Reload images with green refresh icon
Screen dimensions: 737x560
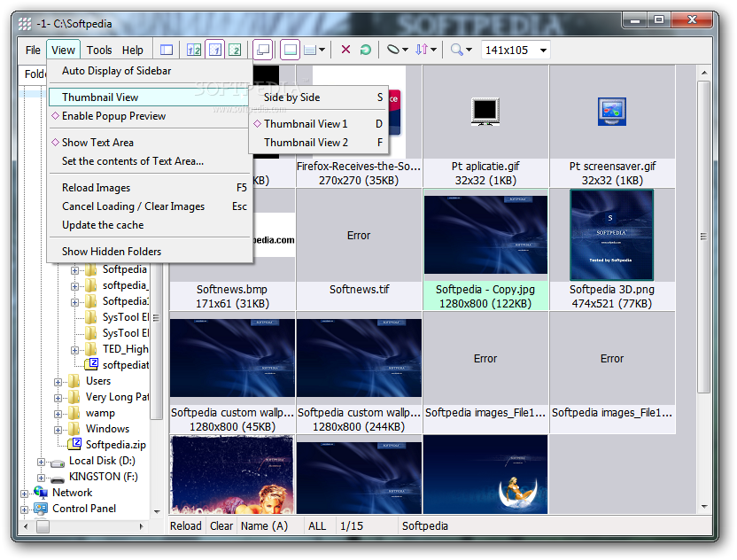[x=365, y=50]
